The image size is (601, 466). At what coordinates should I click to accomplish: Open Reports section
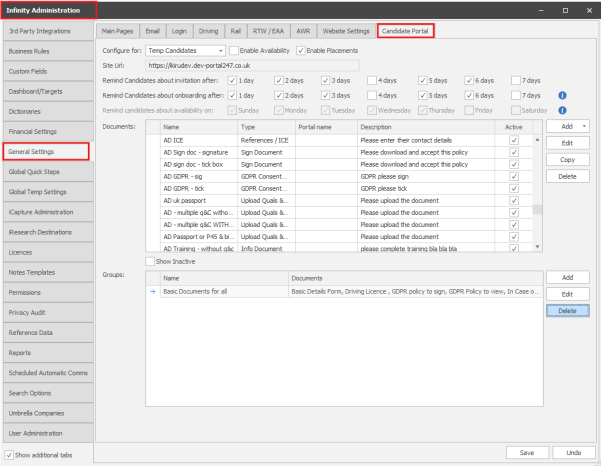(x=48, y=353)
